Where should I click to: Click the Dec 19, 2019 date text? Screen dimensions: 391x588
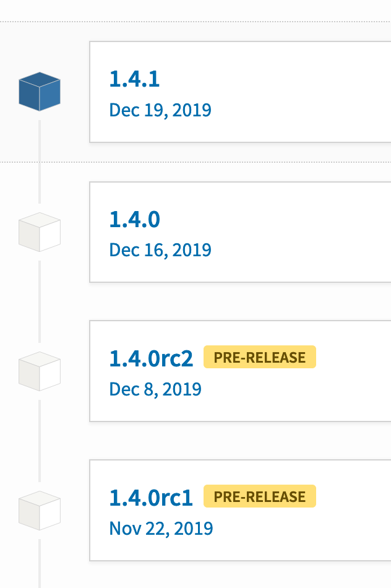[160, 110]
